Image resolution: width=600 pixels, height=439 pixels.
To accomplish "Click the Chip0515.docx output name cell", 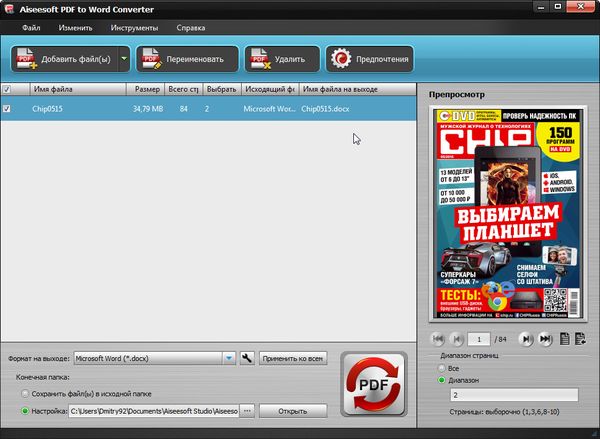I will point(325,109).
